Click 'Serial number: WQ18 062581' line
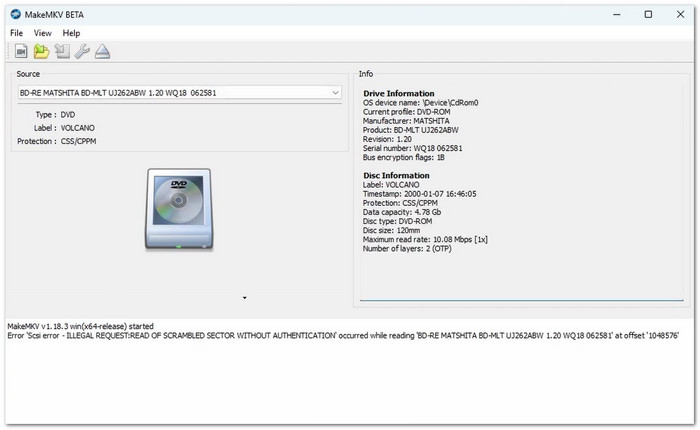The width and height of the screenshot is (700, 430). [412, 148]
